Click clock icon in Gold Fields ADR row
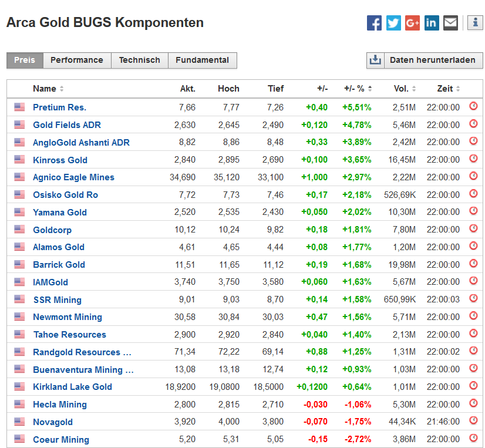Viewport: 485px width, 448px height. tap(474, 124)
